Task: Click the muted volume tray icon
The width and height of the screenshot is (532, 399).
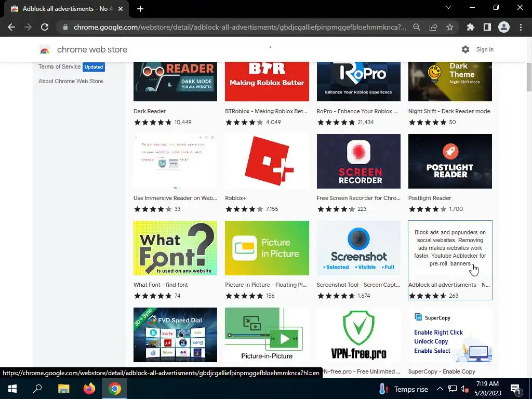Action: [x=464, y=389]
